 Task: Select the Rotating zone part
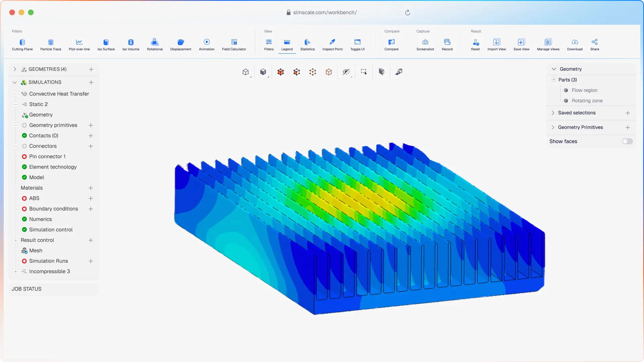pyautogui.click(x=587, y=101)
